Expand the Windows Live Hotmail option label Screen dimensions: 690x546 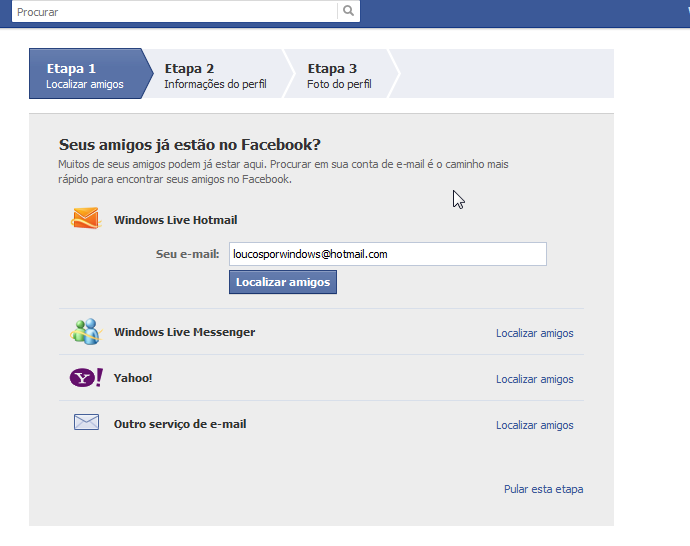click(x=175, y=220)
